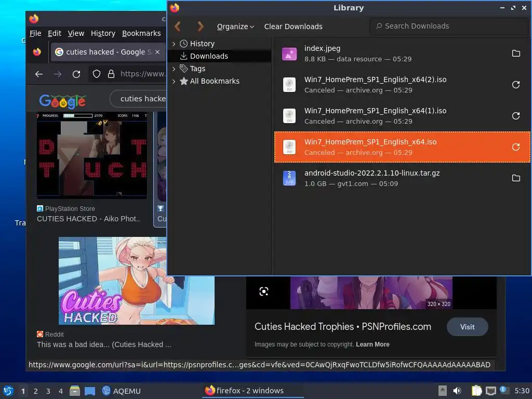Click Clear Downloads button
Viewport: 532px width, 399px height.
293,26
